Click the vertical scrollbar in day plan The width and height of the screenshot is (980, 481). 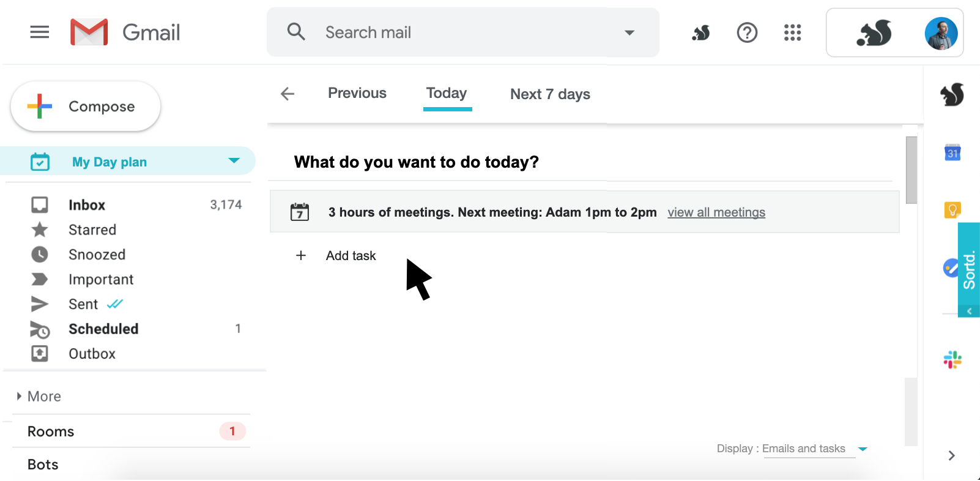911,170
